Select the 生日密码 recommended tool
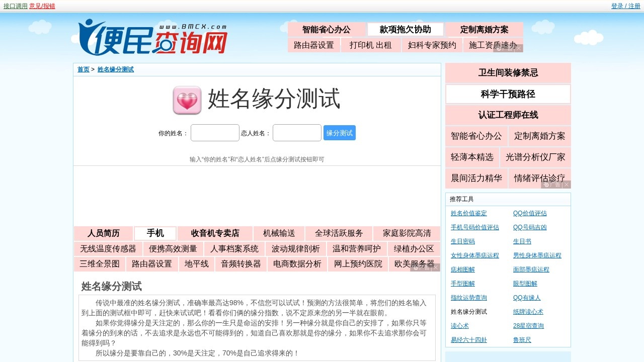 pos(462,241)
